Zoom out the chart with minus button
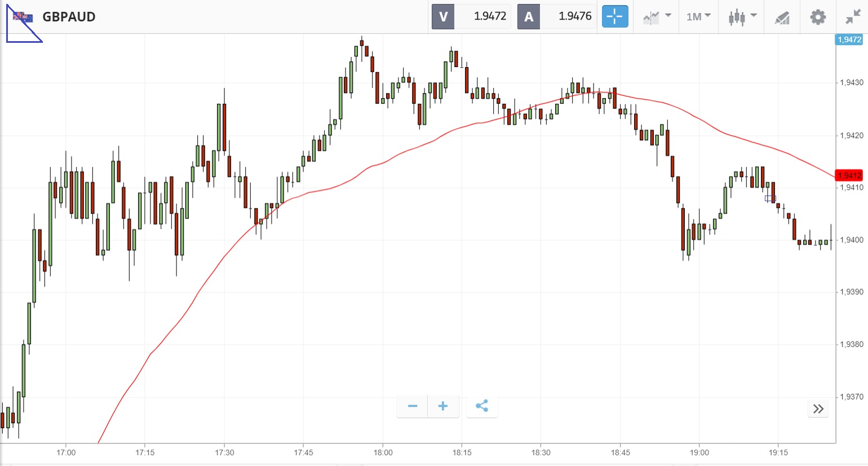Image resolution: width=868 pixels, height=466 pixels. point(413,406)
